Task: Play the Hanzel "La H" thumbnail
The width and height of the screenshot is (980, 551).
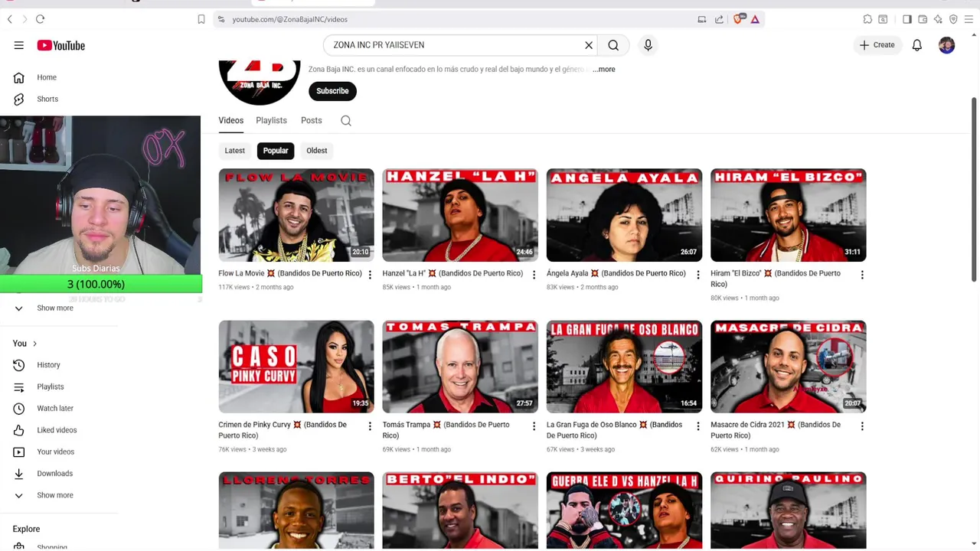Action: [460, 215]
